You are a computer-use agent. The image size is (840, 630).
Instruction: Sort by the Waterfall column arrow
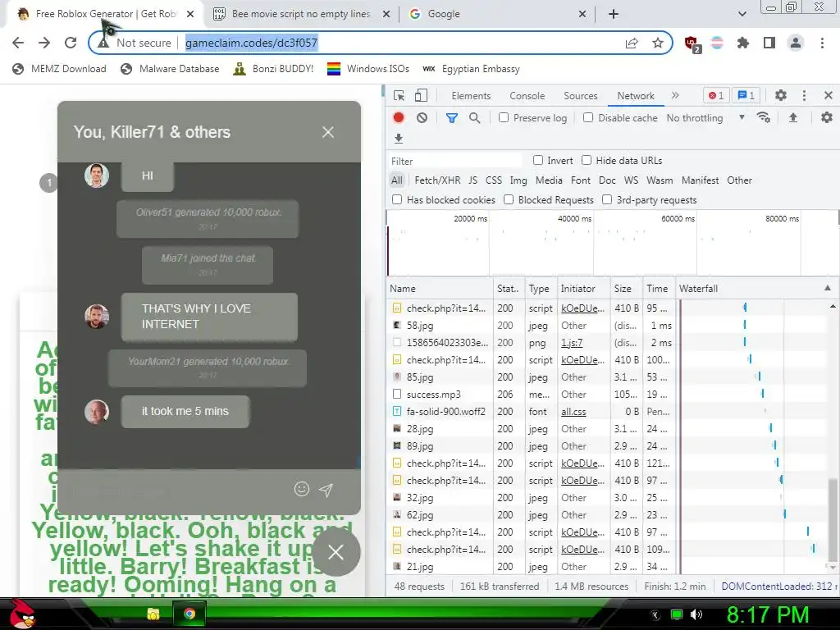(828, 288)
